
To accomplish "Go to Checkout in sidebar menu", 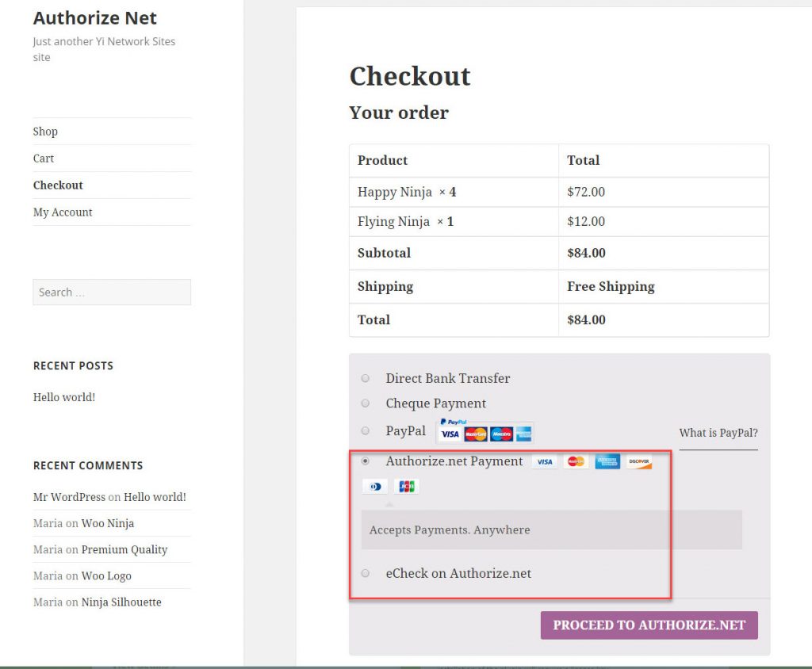I will click(58, 185).
